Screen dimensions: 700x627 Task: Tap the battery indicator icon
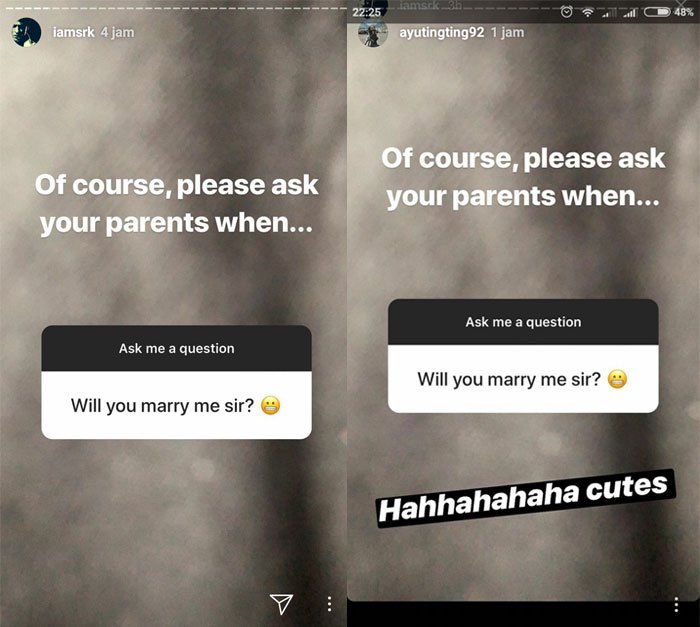click(657, 12)
